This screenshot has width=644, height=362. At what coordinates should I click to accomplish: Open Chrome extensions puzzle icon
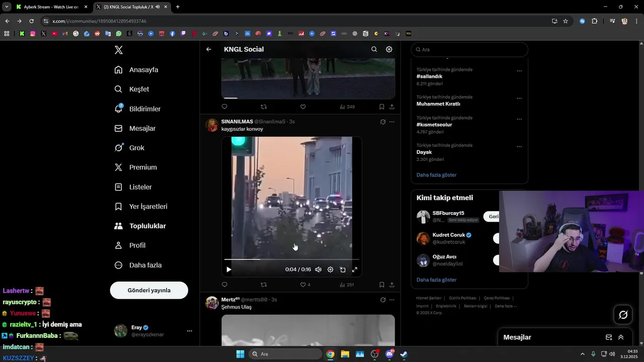(x=594, y=21)
